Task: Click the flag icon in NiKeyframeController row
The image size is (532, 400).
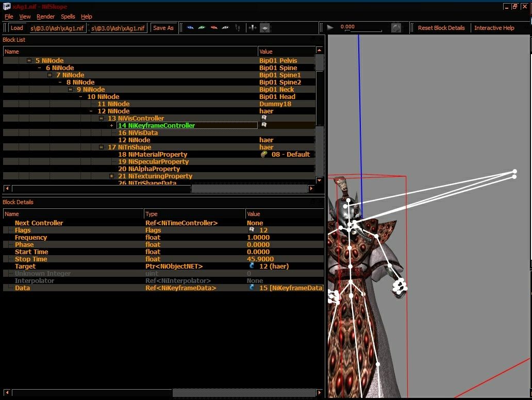Action: (x=264, y=125)
